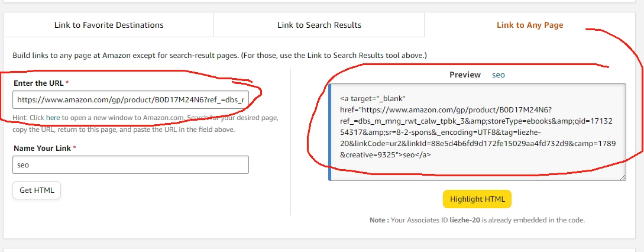Click the 'Name Your Link' field label
This screenshot has height=252, width=644.
[x=43, y=148]
